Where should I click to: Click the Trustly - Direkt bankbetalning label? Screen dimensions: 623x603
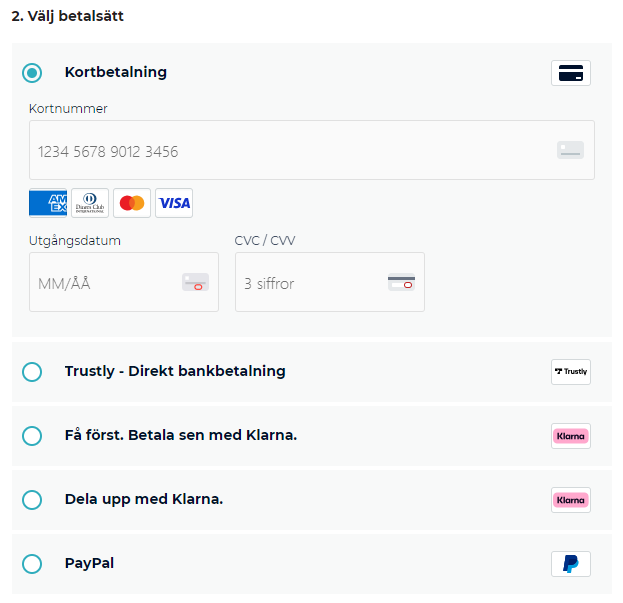click(x=175, y=371)
